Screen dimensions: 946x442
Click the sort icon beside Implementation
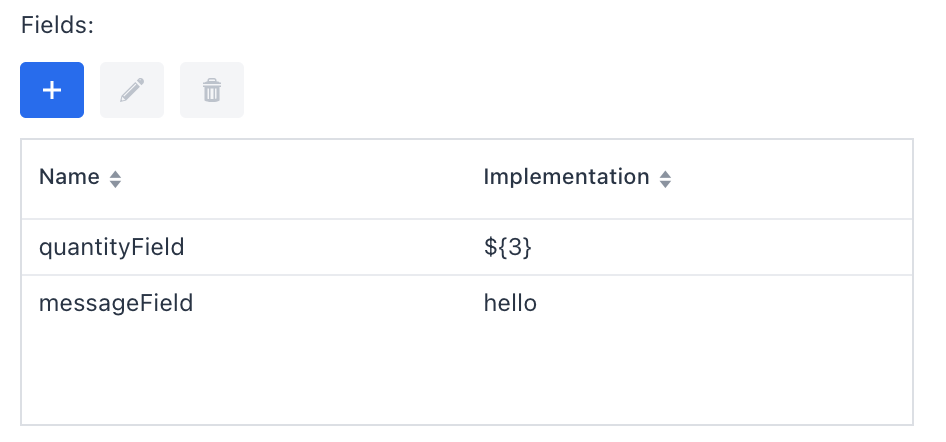click(665, 179)
